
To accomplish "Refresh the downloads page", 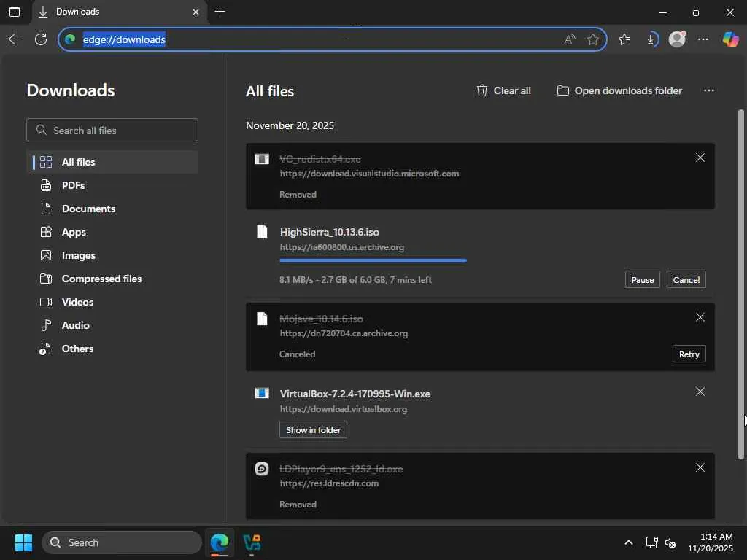I will pos(41,39).
